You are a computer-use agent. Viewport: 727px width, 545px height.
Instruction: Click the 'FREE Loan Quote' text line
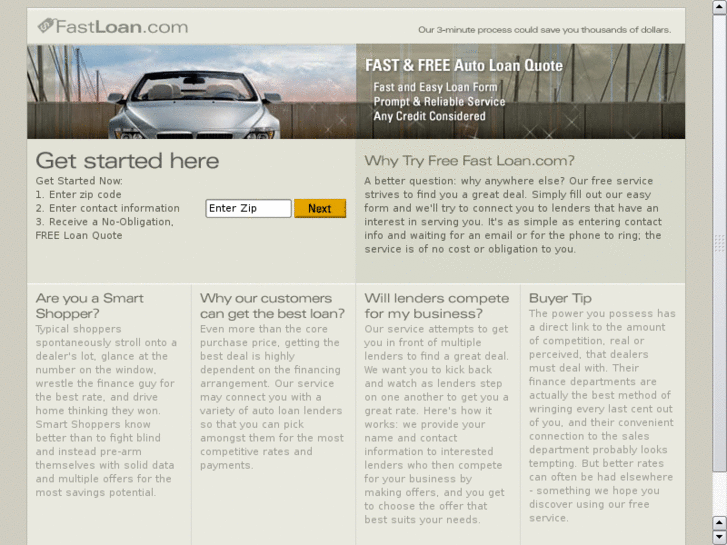[79, 236]
